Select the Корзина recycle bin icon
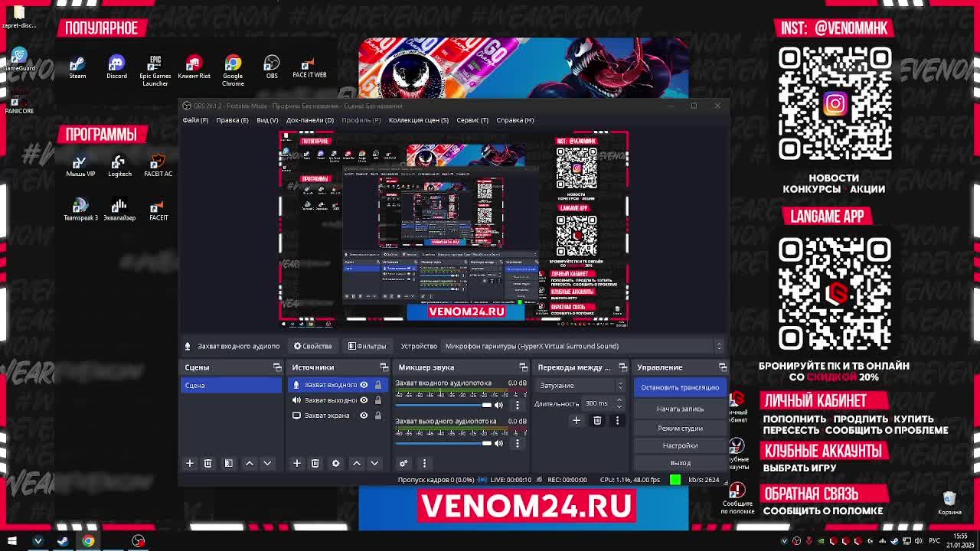Image resolution: width=980 pixels, height=551 pixels. (x=949, y=504)
